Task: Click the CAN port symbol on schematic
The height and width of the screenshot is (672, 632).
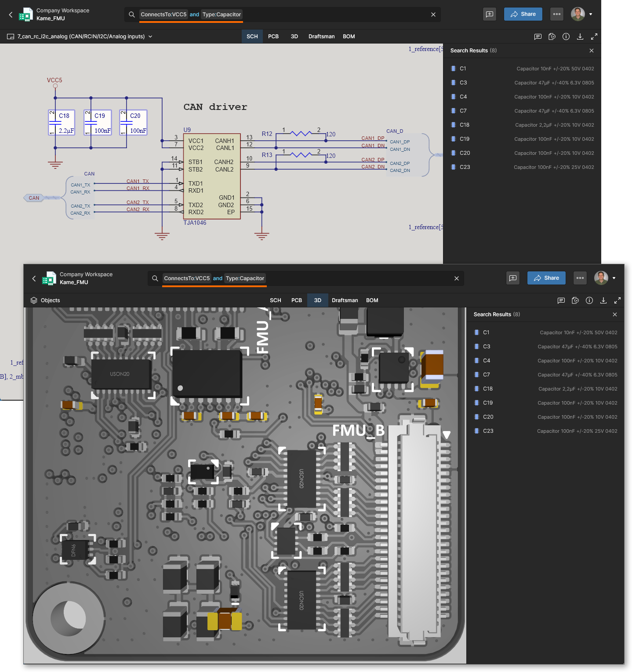Action: 34,198
